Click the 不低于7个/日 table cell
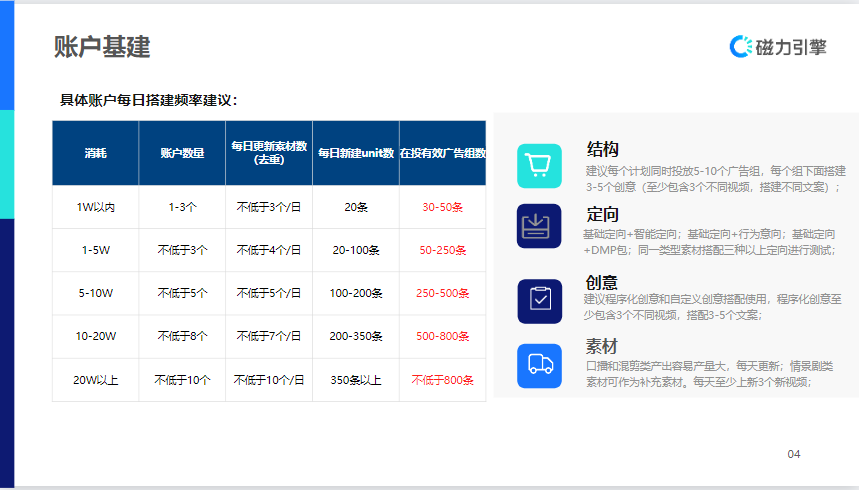The image size is (859, 490). [269, 337]
